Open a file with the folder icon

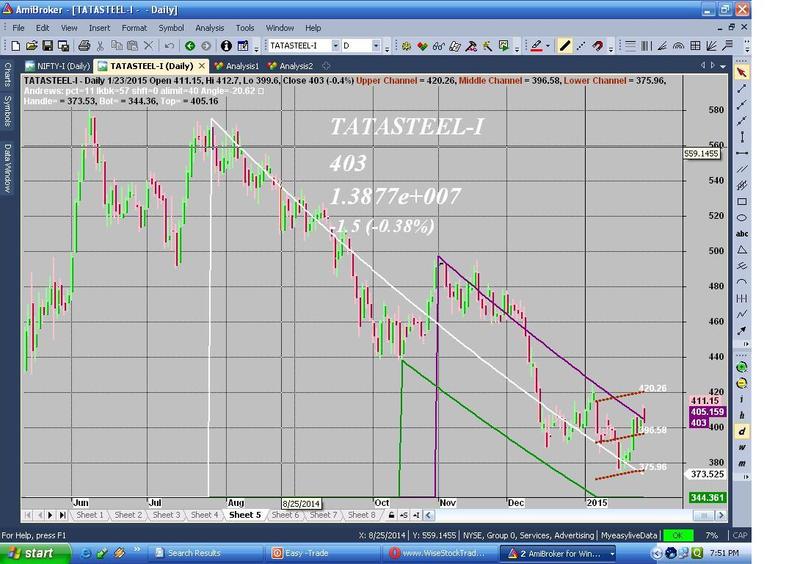(x=32, y=46)
